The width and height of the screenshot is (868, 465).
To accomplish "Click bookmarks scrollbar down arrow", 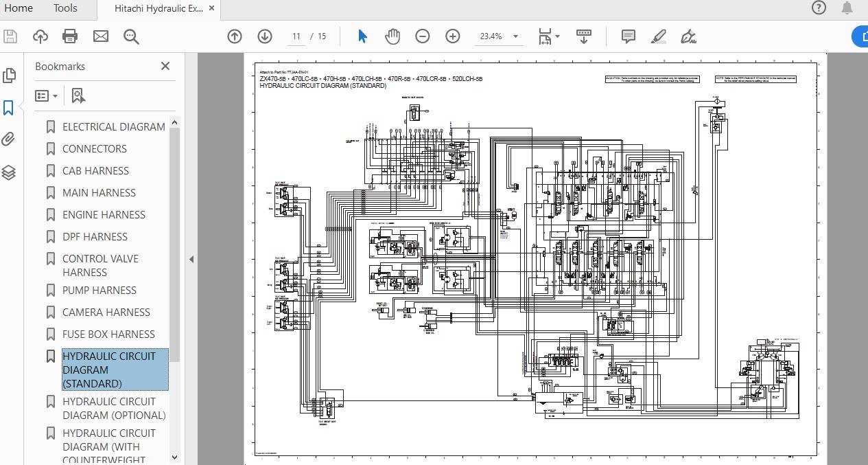I will 174,456.
